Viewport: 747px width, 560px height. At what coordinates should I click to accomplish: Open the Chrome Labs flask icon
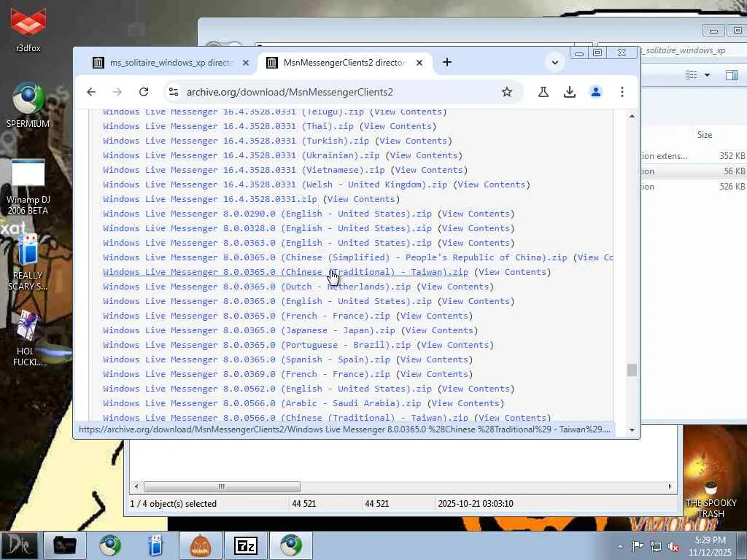click(x=543, y=92)
